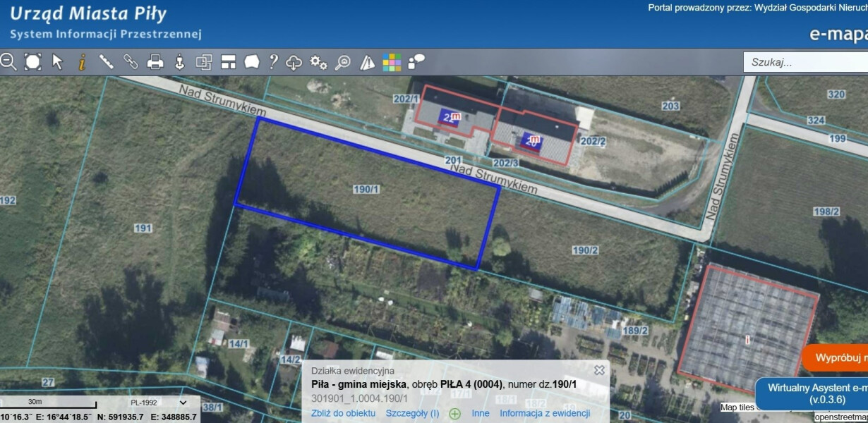The image size is (868, 423).
Task: Open the 'Wirtualny Asystent e-mapa' button
Action: coord(812,393)
